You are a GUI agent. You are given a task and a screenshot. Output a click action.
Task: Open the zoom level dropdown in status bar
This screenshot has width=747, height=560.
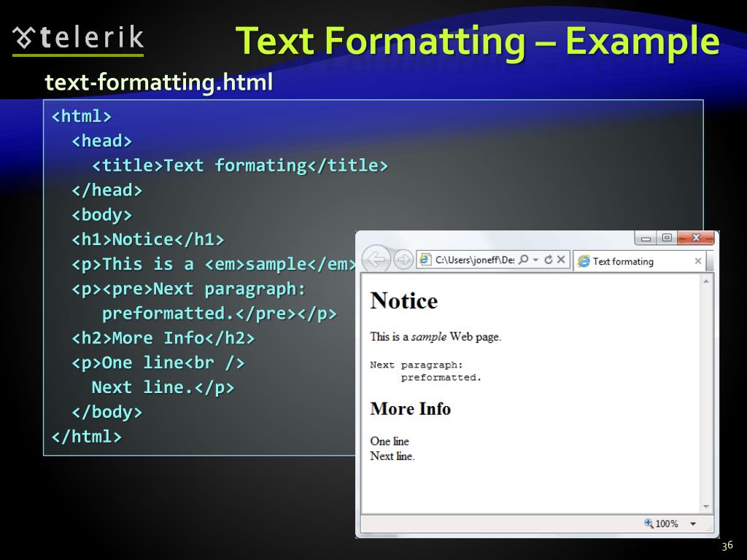pos(692,523)
